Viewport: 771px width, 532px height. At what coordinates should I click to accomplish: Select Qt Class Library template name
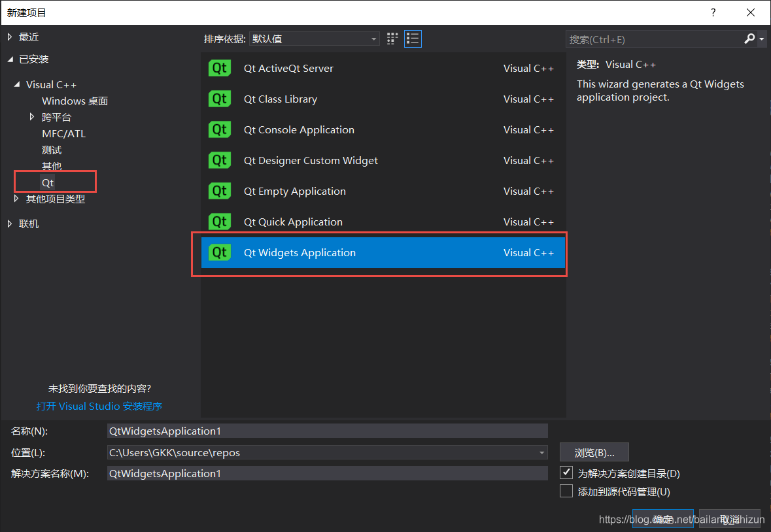pyautogui.click(x=281, y=99)
